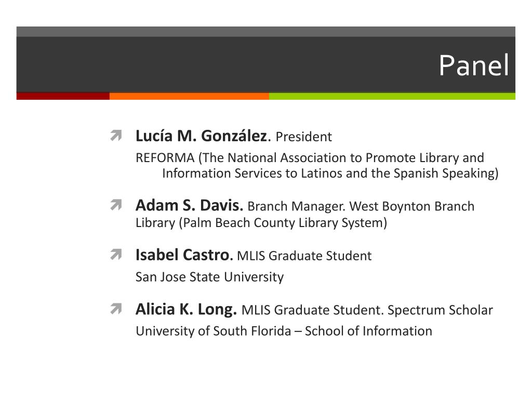Click the arrow bullet beside Adam S. Davis
Image resolution: width=532 pixels, height=399 pixels.
click(116, 205)
